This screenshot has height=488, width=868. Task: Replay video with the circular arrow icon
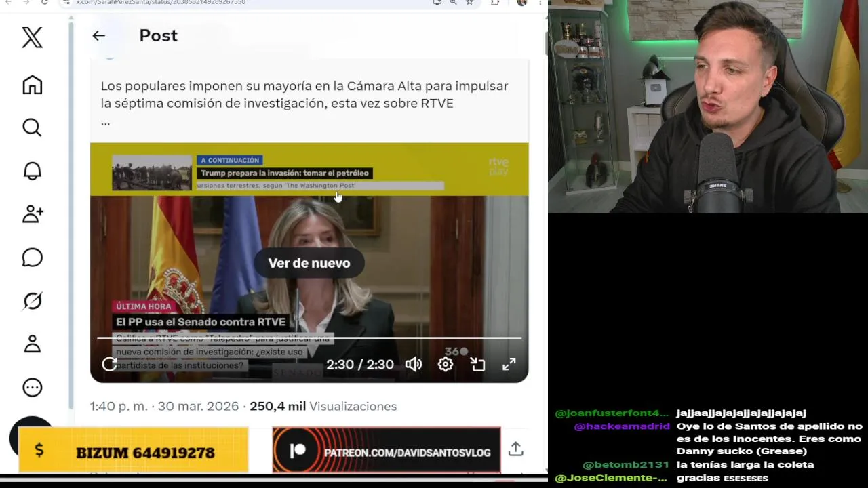click(109, 364)
